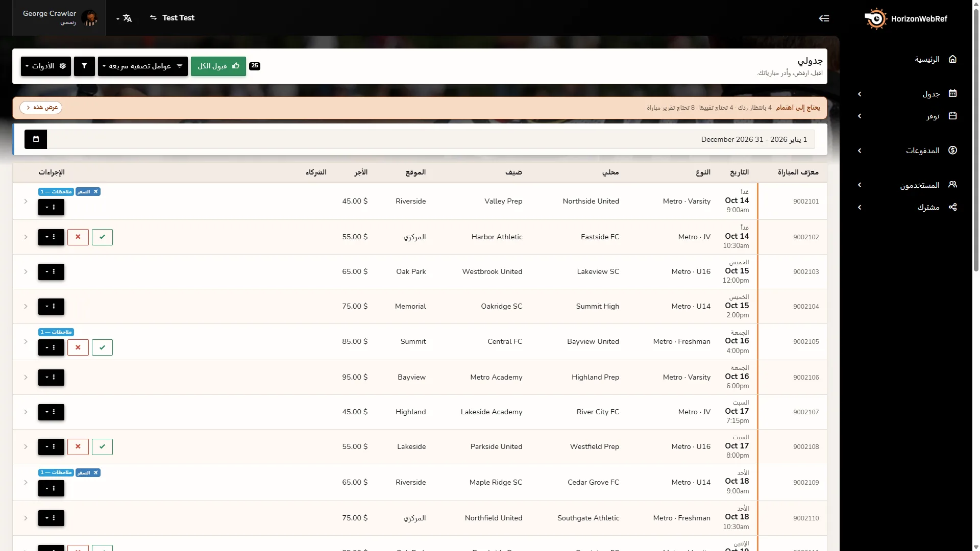This screenshot has height=551, width=980.
Task: Click the green Accept All button
Action: pyautogui.click(x=218, y=66)
